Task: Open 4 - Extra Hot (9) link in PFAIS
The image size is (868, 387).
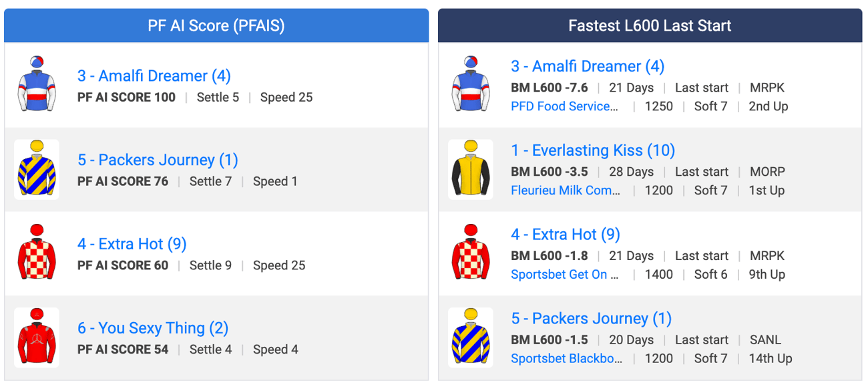Action: tap(132, 245)
